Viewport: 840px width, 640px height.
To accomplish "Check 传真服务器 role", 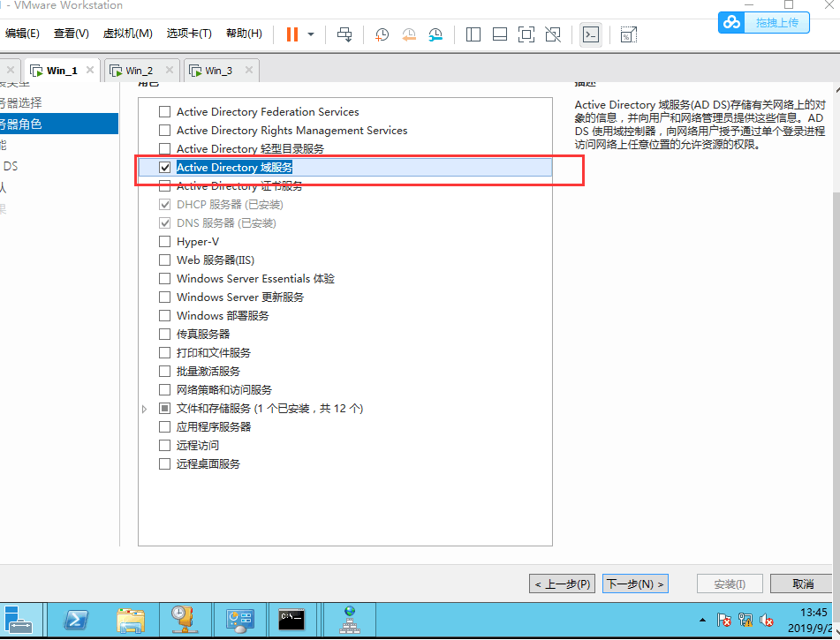I will (x=165, y=335).
